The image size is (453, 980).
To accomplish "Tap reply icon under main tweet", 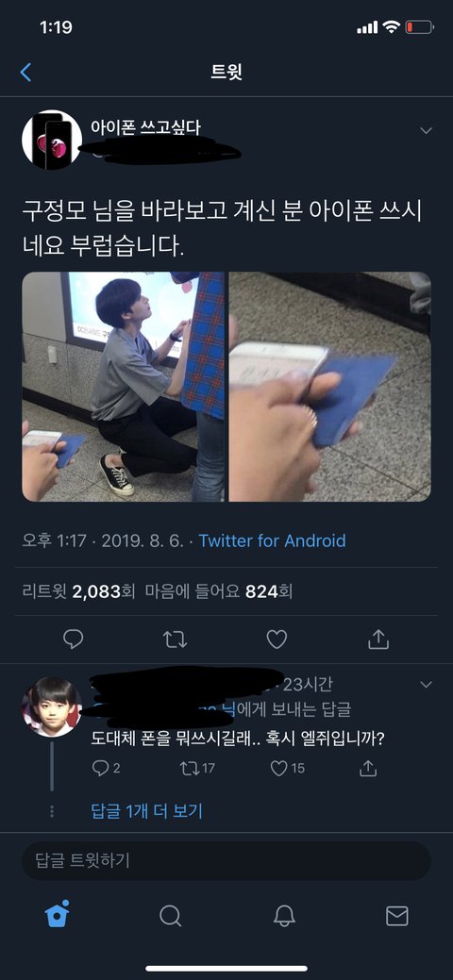I will (74, 639).
